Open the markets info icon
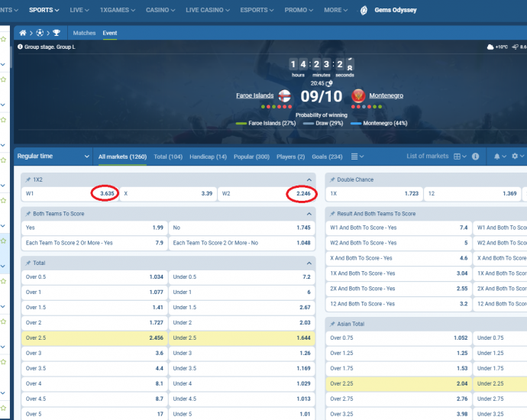Image resolution: width=527 pixels, height=420 pixels. (x=475, y=157)
